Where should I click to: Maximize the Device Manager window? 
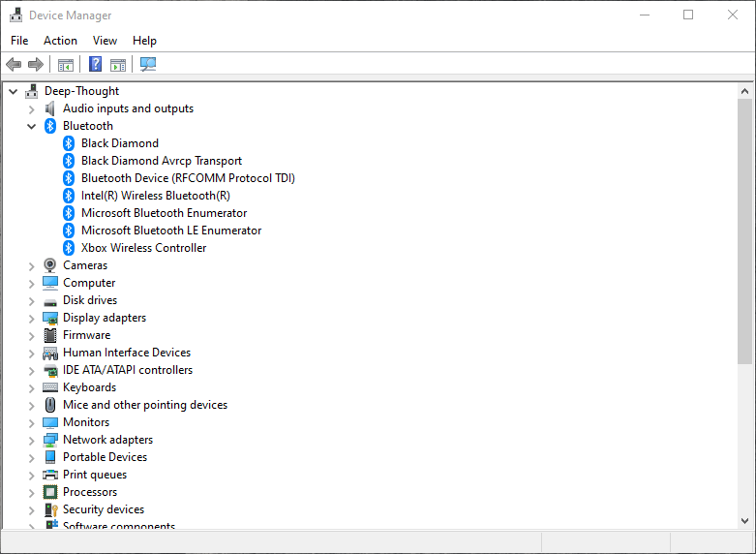[x=688, y=15]
